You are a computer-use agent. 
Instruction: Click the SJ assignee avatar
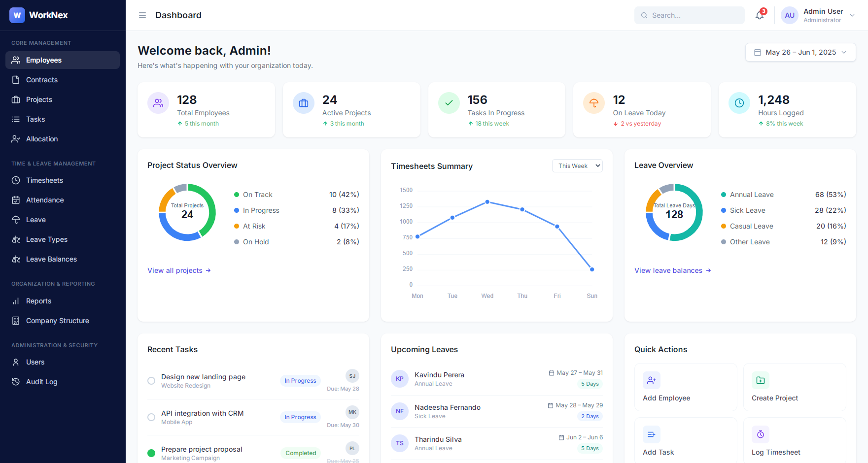point(352,376)
